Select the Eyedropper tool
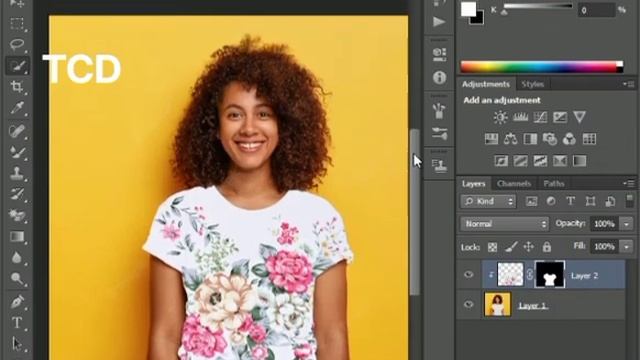Viewport: 640px width, 360px height. coord(17,108)
